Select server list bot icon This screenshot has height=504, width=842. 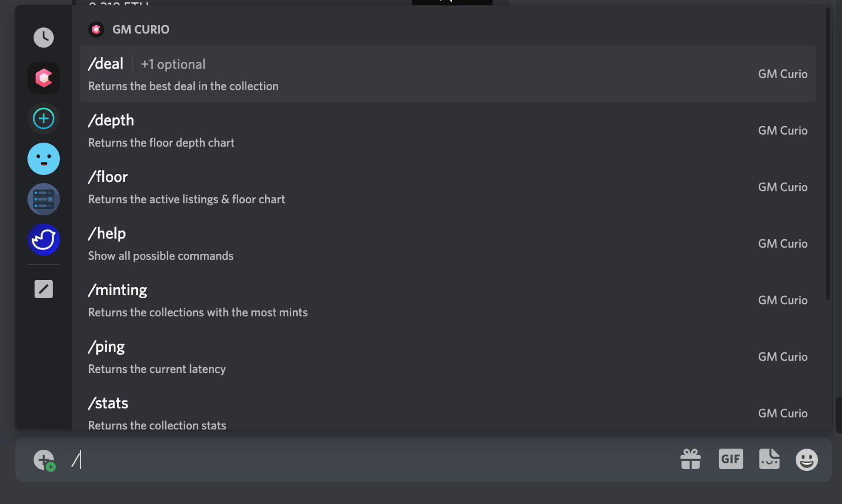[43, 199]
